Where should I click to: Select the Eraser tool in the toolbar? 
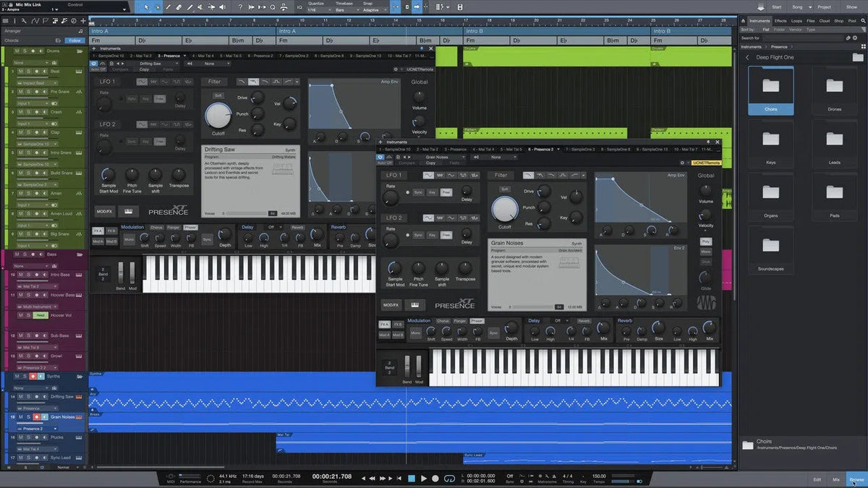tap(179, 7)
